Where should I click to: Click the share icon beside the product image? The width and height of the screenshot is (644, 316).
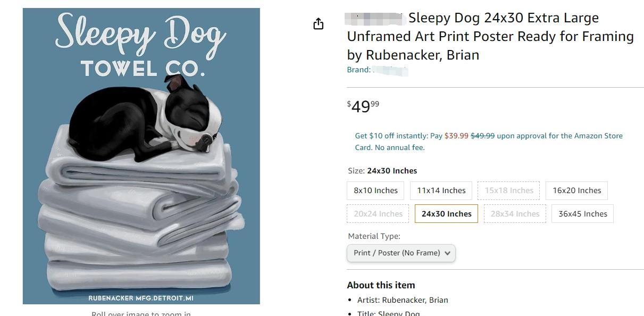point(318,24)
